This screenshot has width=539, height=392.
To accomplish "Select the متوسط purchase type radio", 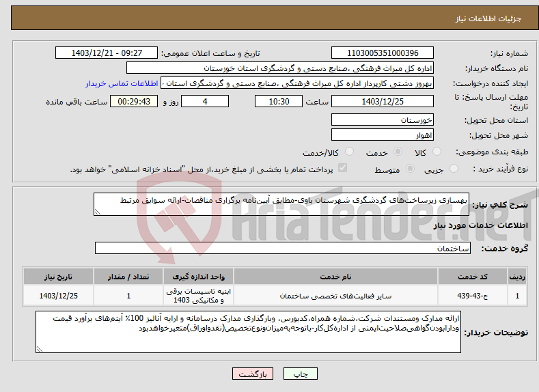I will (410, 169).
